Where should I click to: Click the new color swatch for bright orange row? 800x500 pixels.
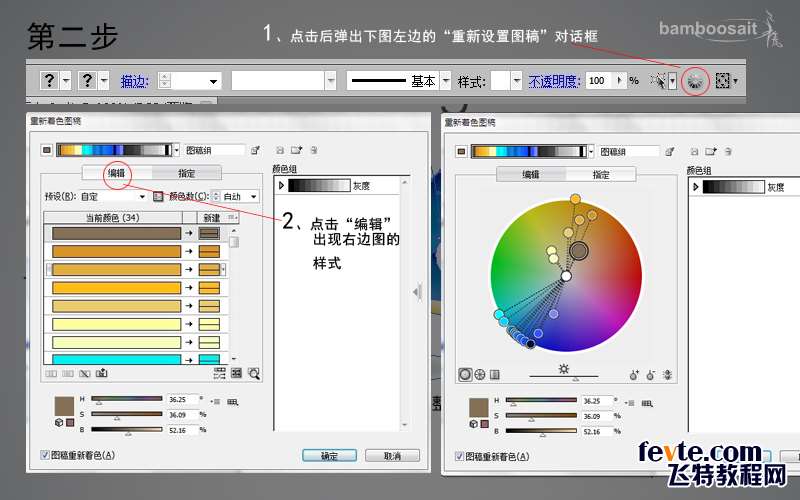tap(209, 288)
